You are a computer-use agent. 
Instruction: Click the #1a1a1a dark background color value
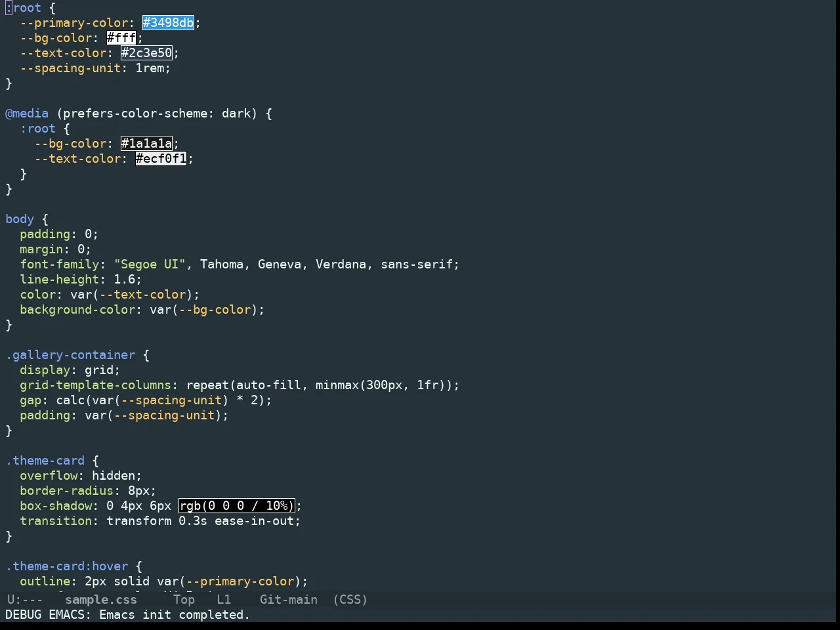[146, 144]
